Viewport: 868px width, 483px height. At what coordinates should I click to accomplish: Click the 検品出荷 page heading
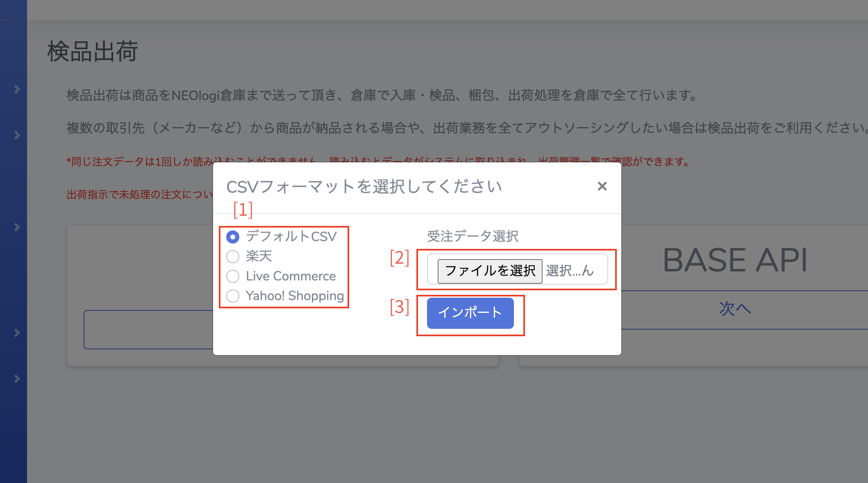click(x=93, y=52)
